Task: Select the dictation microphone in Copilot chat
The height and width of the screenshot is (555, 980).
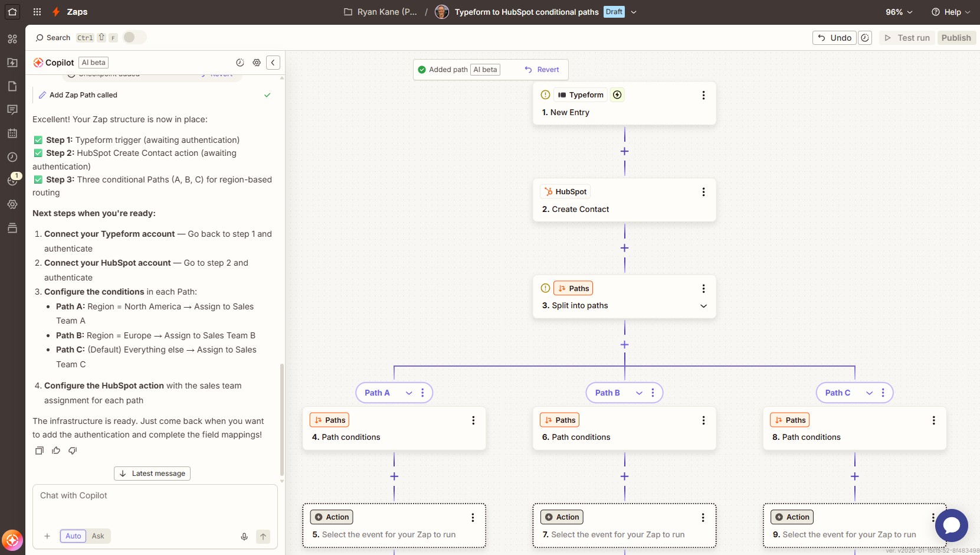Action: (244, 537)
